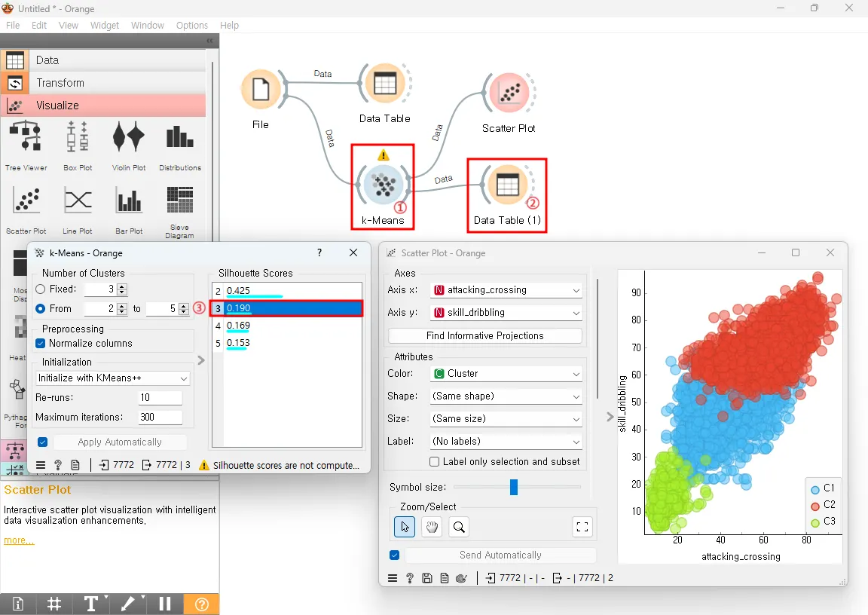Collapse the Scatter Plot control panel arrow
This screenshot has width=868, height=615.
[x=610, y=417]
